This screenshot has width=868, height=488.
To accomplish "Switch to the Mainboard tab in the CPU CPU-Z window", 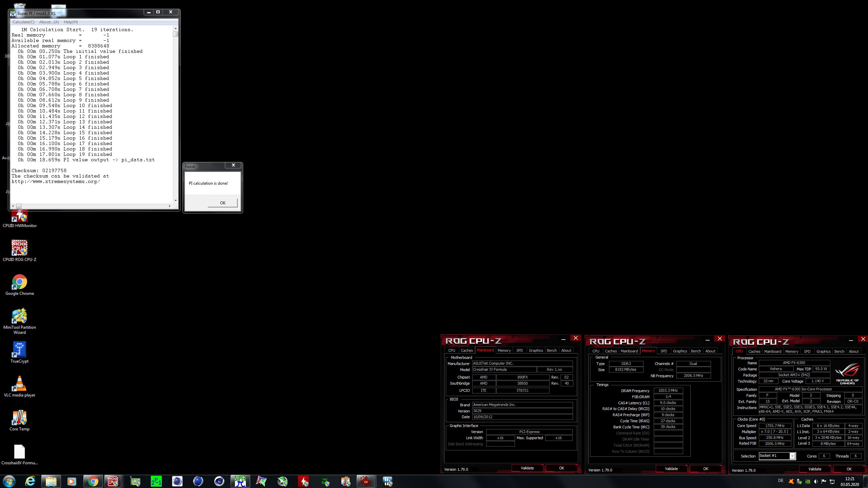I will 773,351.
